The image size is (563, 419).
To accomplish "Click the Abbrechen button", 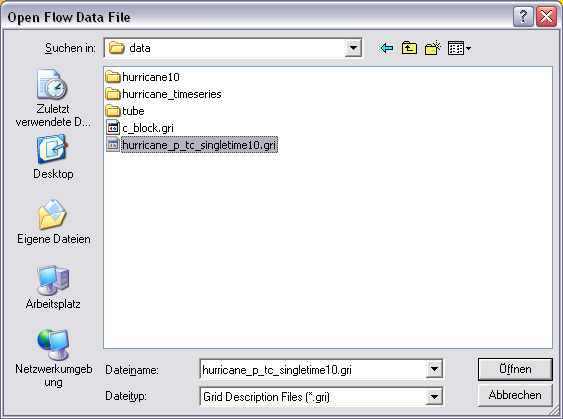I will pyautogui.click(x=515, y=395).
